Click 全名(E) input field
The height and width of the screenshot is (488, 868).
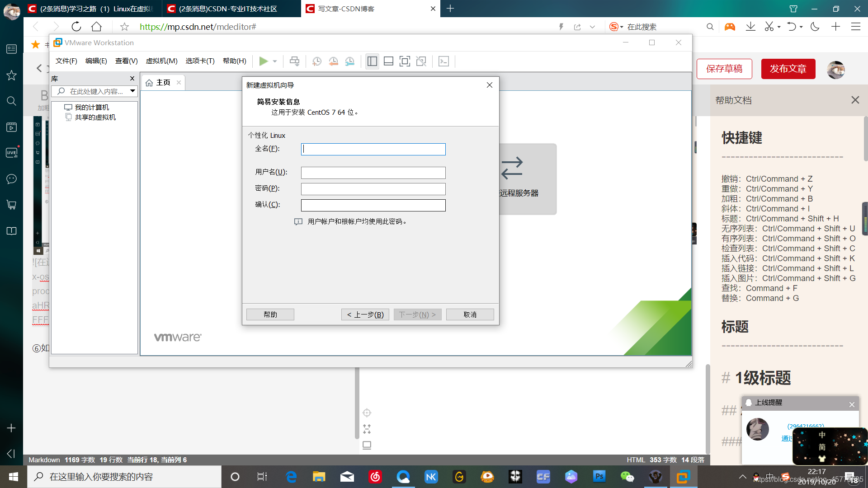373,149
